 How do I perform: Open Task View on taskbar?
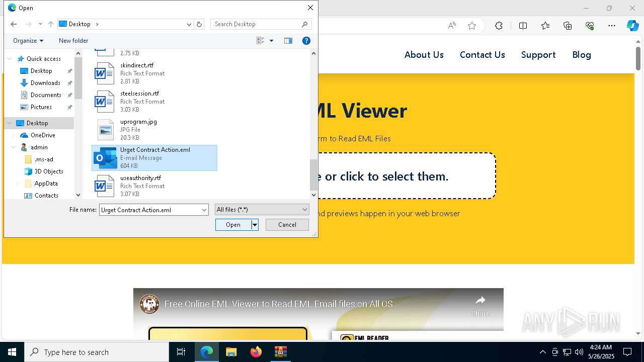(181, 352)
